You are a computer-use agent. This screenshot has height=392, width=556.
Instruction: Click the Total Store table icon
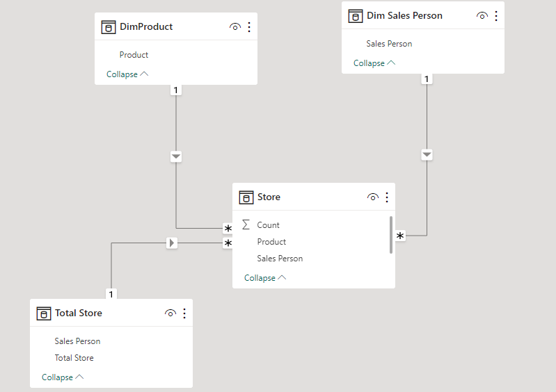pos(44,313)
